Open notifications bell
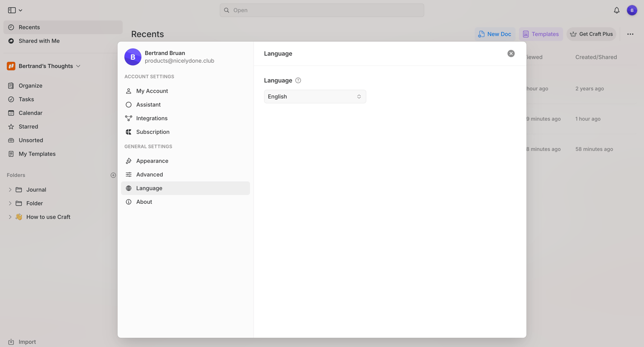Viewport: 644px width, 347px height. tap(617, 10)
